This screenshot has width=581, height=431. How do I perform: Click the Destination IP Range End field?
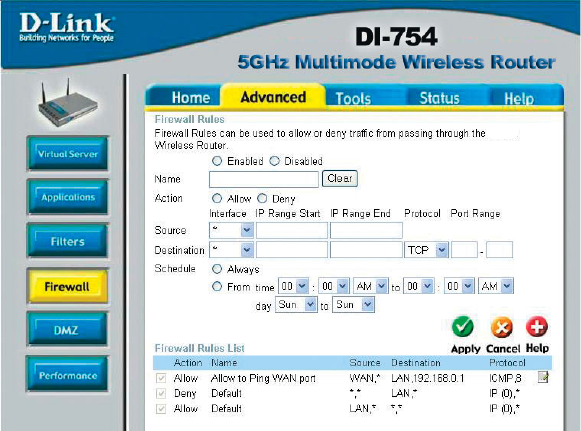[x=366, y=250]
